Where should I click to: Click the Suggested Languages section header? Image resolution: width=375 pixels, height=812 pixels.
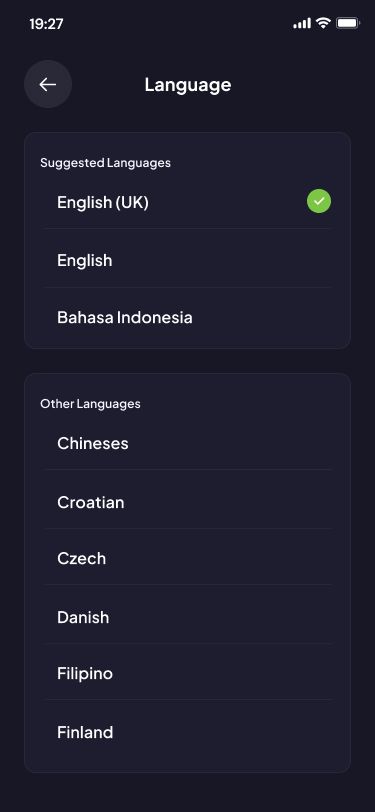pyautogui.click(x=105, y=163)
